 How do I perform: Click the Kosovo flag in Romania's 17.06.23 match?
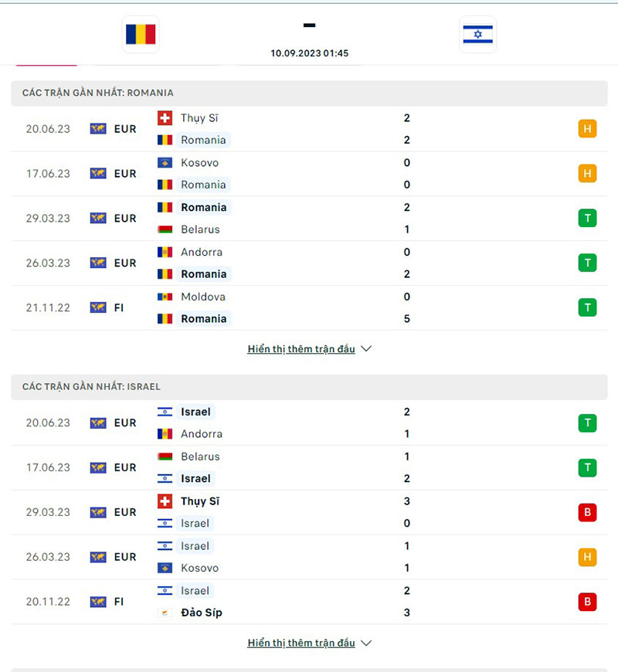(165, 163)
